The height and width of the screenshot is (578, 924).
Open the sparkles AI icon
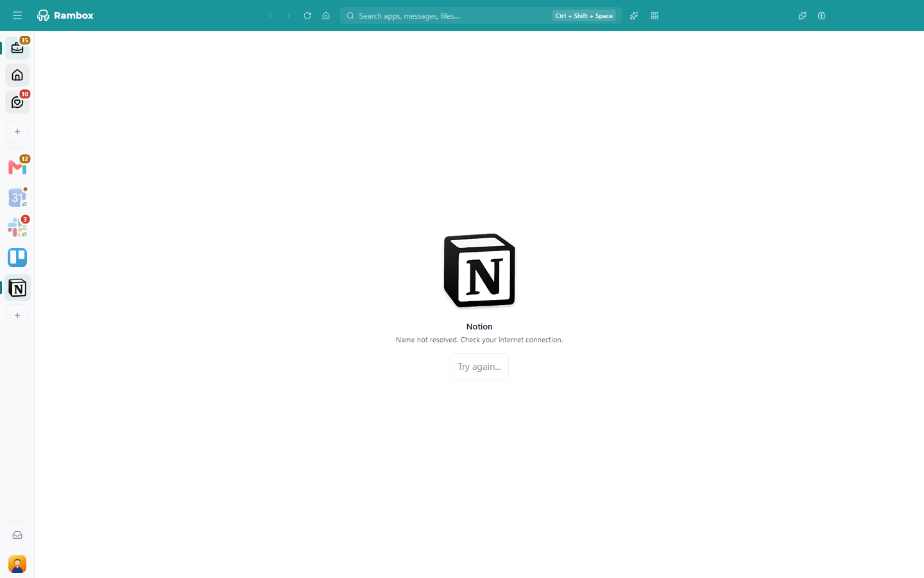(634, 15)
